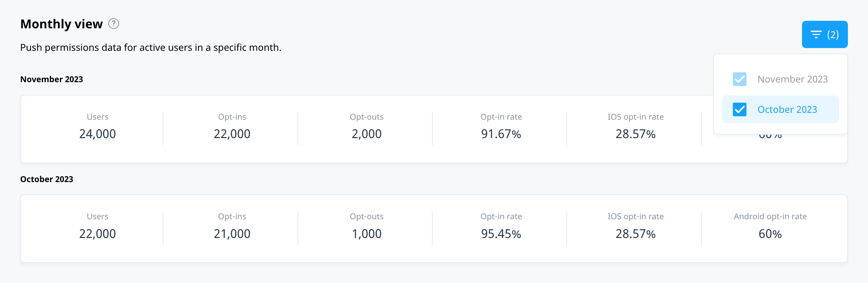
Task: Click November Opt-outs value 2,000
Action: [x=367, y=134]
